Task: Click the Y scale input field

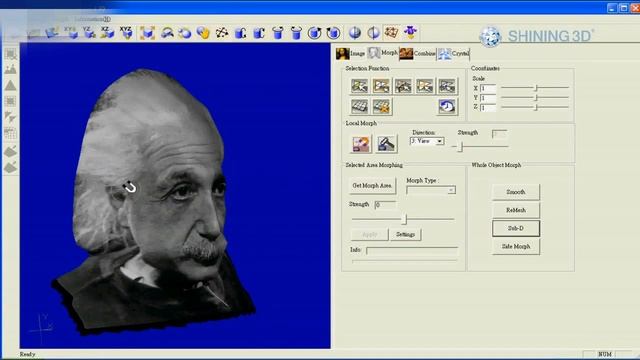Action: (488, 98)
